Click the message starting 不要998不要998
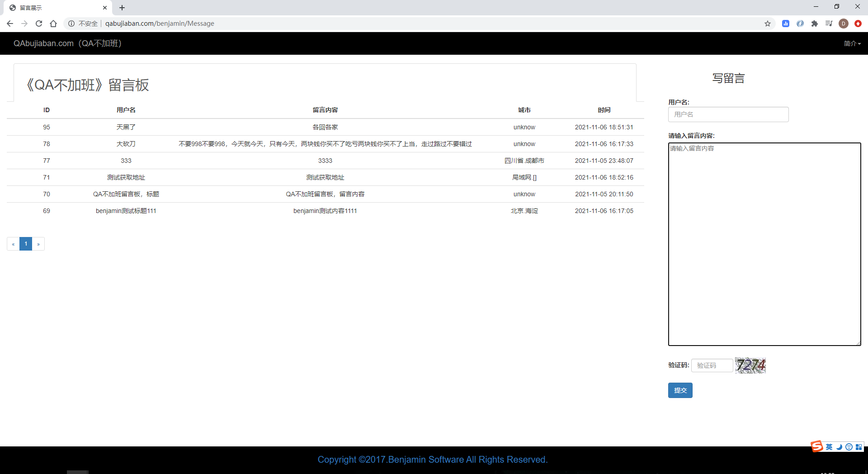The image size is (868, 474). click(325, 144)
